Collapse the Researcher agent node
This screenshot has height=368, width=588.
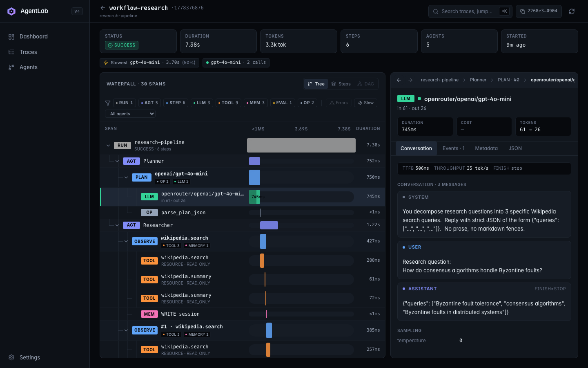coord(117,225)
